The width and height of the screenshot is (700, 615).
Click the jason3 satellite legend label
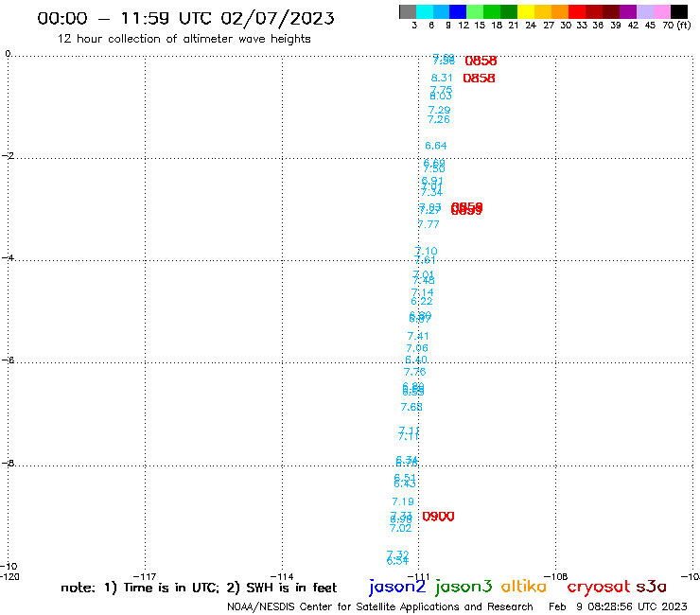tap(464, 587)
